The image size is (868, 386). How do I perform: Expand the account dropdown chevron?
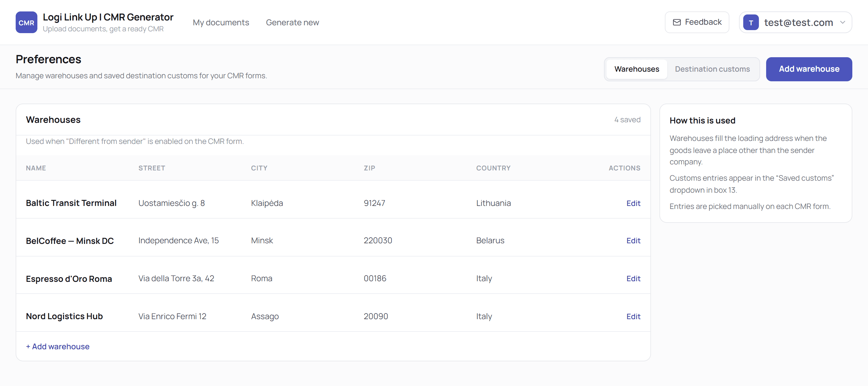(842, 23)
